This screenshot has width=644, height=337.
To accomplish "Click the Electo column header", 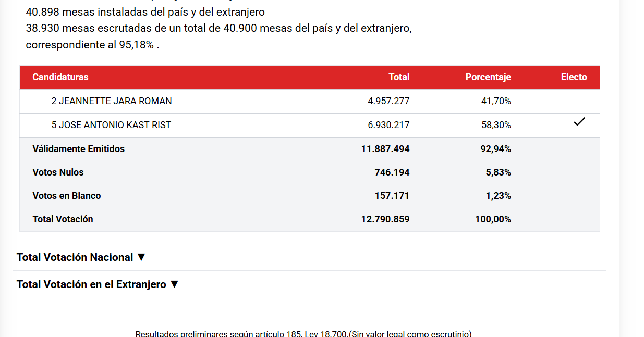I will tap(574, 77).
